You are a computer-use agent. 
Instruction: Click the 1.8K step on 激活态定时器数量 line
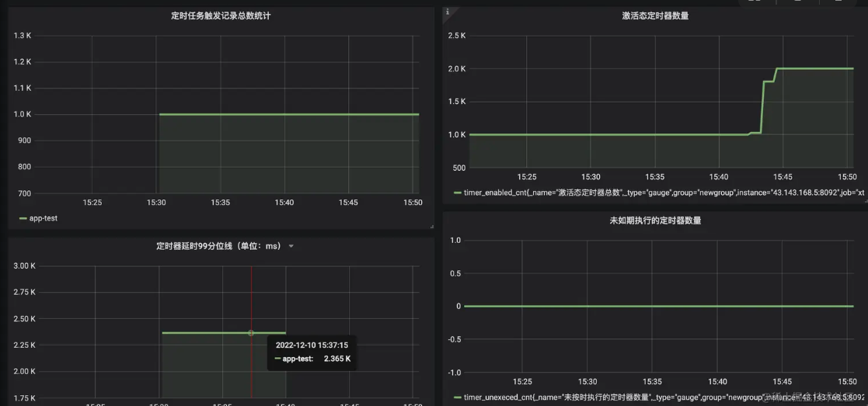[768, 82]
